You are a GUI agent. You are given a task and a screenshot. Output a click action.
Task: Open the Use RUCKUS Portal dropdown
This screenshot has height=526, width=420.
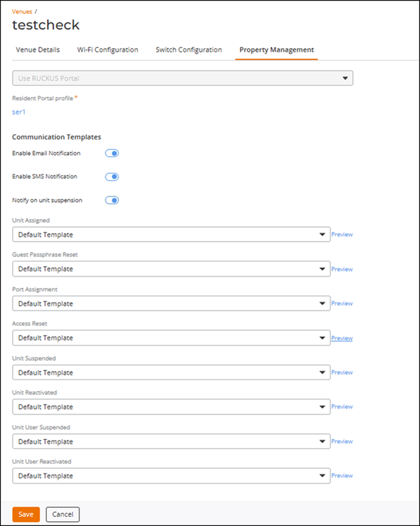[x=183, y=78]
